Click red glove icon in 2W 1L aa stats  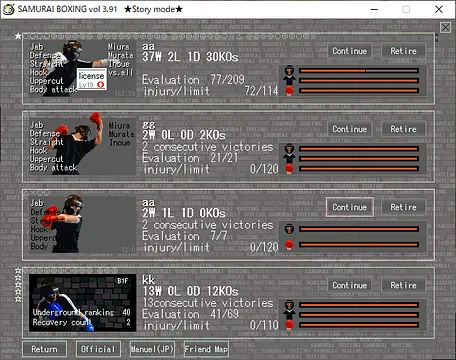pos(289,245)
